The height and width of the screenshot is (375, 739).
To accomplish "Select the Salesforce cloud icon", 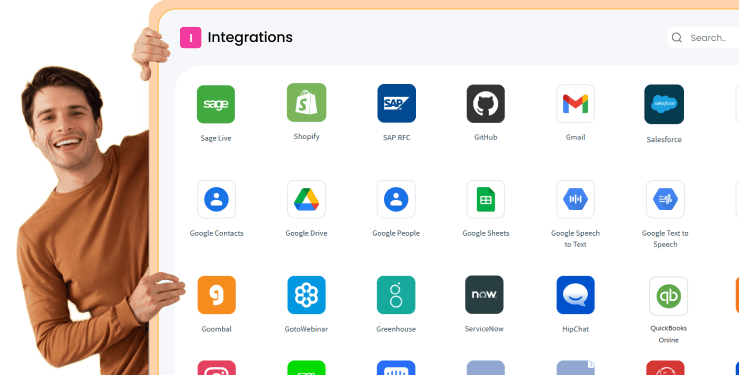I will point(664,104).
